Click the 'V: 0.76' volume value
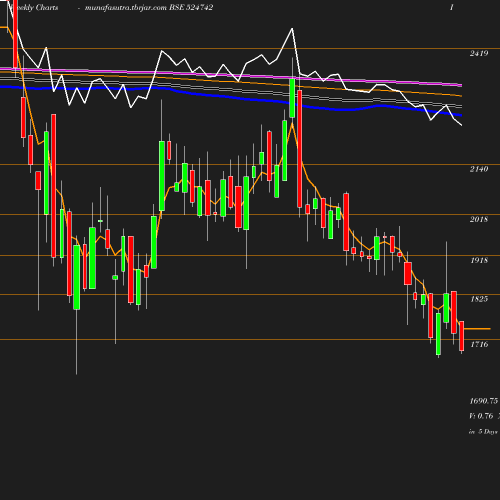Screen dimensions: 500x500 481,416
